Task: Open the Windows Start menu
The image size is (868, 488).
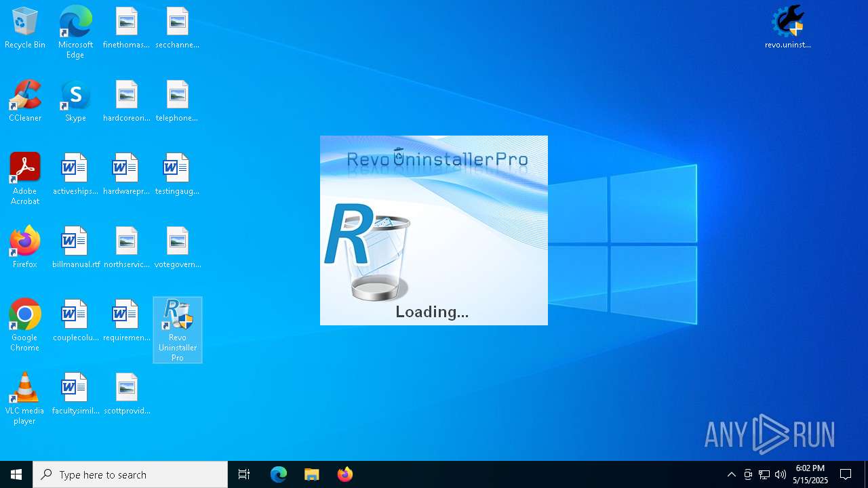Action: click(16, 474)
